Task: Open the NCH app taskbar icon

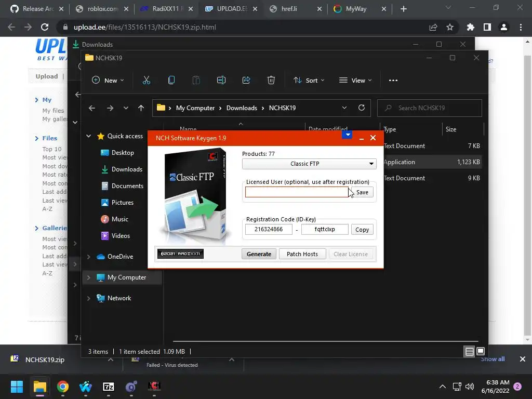Action: pos(154,386)
